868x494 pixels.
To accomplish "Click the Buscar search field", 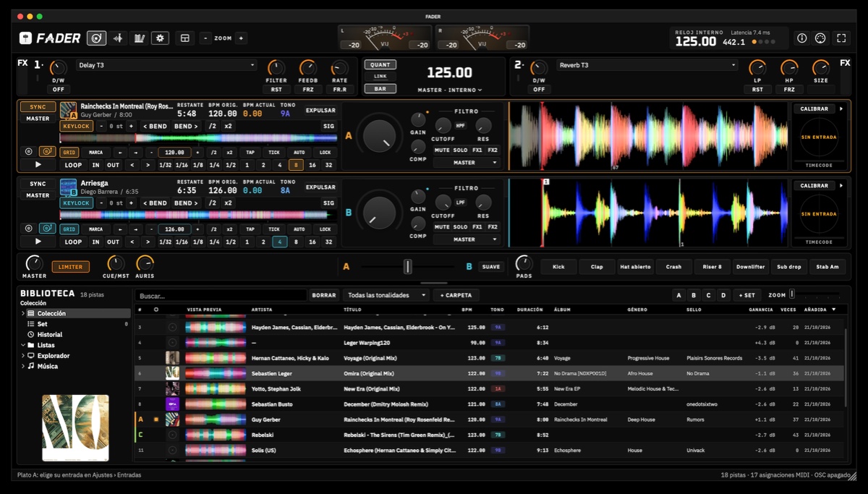I will [x=221, y=295].
